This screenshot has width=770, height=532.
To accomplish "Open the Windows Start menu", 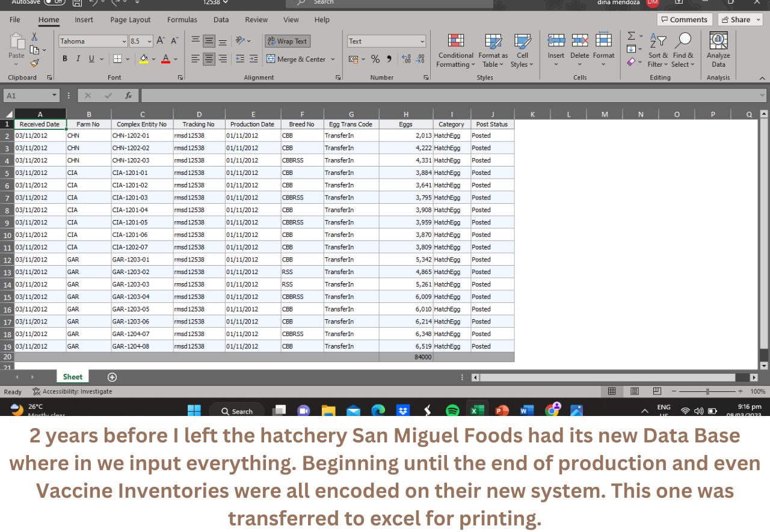I will coord(194,411).
